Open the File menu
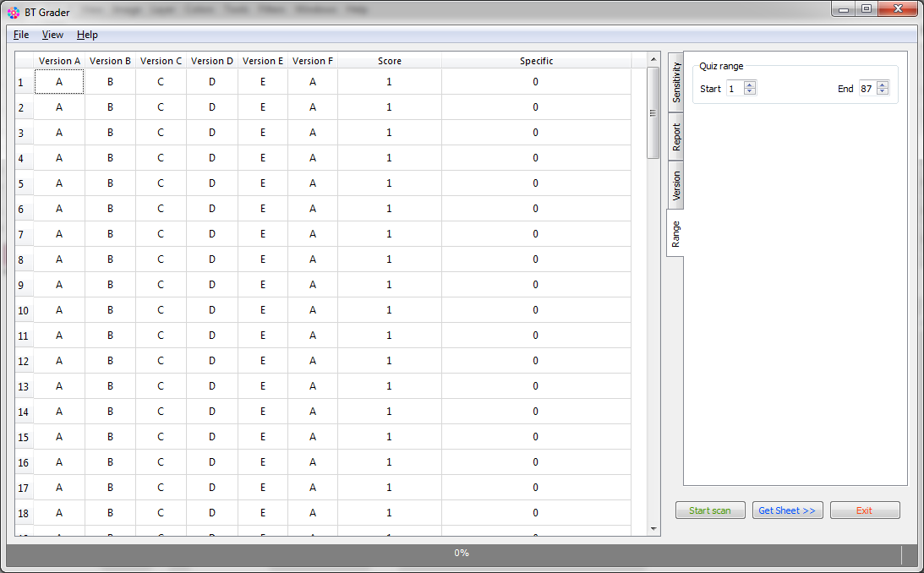Viewport: 924px width, 573px height. pyautogui.click(x=21, y=35)
